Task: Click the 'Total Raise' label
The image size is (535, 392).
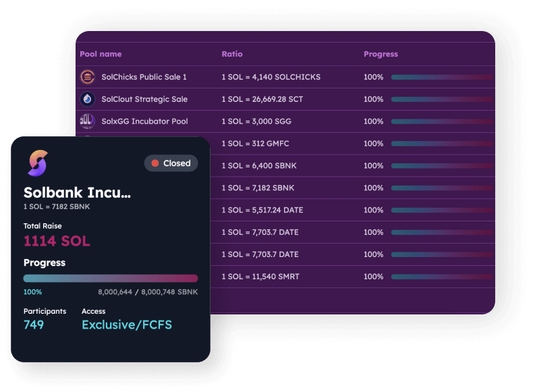Action: tap(43, 226)
